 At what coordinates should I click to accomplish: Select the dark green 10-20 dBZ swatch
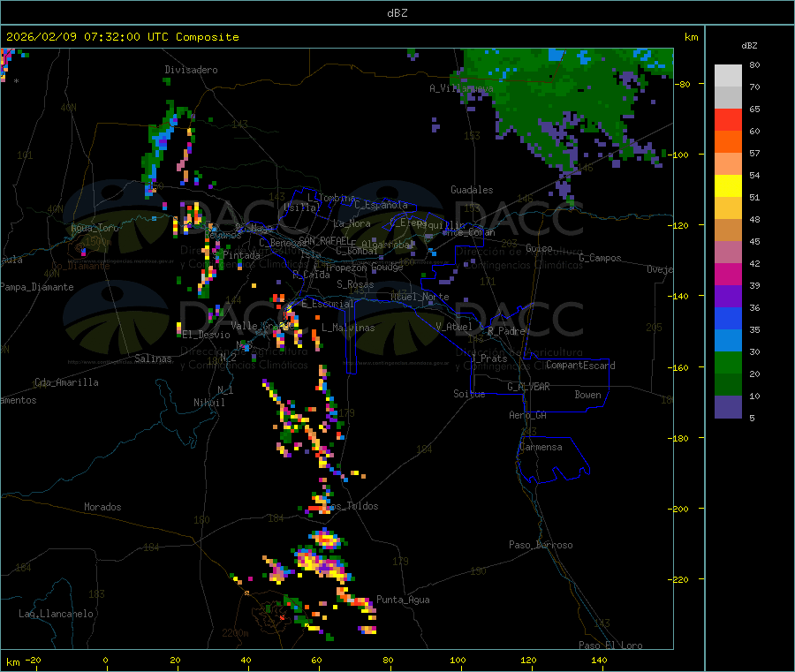click(x=728, y=385)
